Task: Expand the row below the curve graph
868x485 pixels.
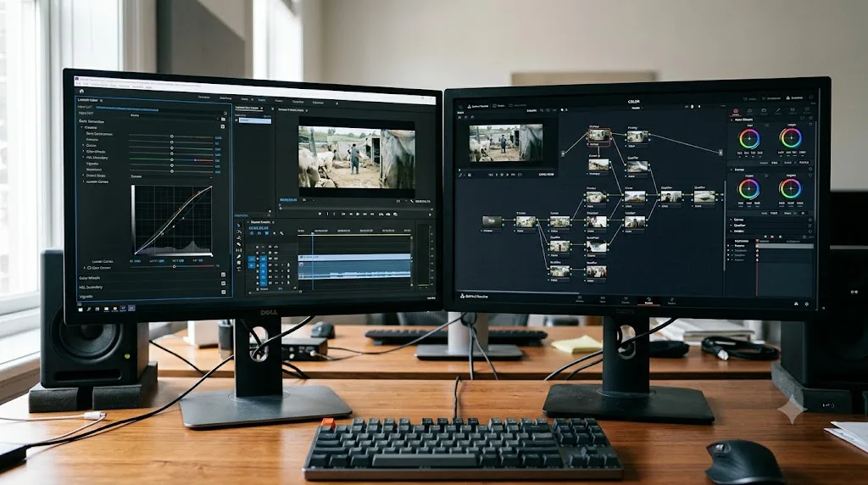Action: pos(84,267)
